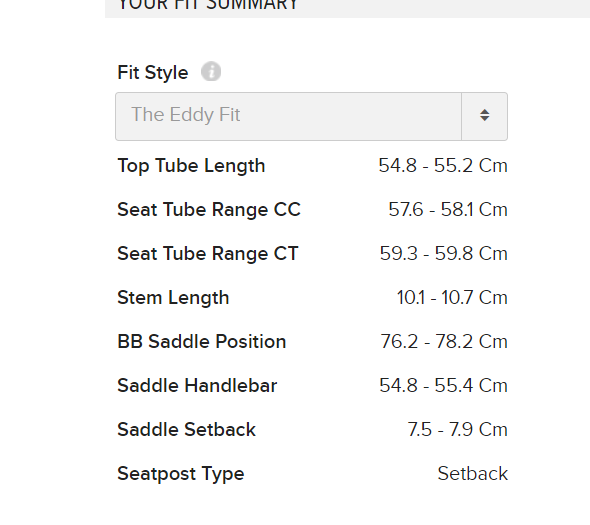Click Top Tube Length label
Image resolution: width=590 pixels, height=525 pixels.
click(x=191, y=166)
